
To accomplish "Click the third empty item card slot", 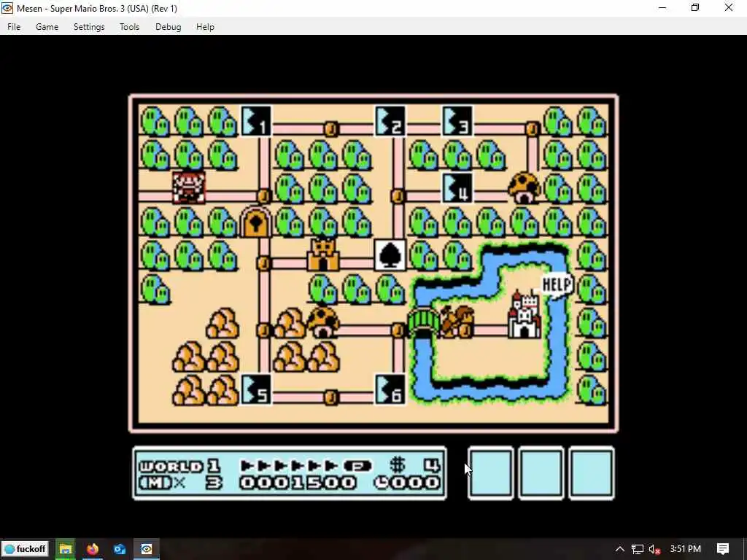I will point(592,473).
